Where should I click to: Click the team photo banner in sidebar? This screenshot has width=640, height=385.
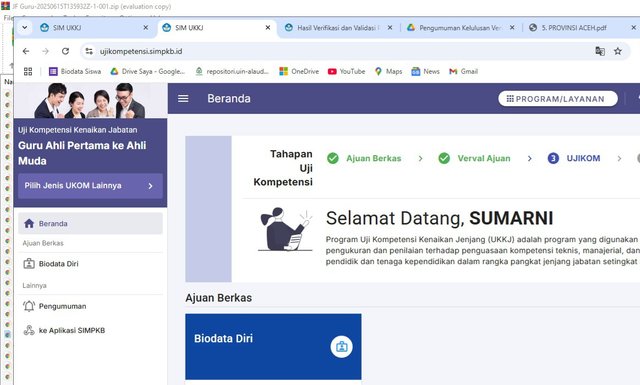(90, 100)
